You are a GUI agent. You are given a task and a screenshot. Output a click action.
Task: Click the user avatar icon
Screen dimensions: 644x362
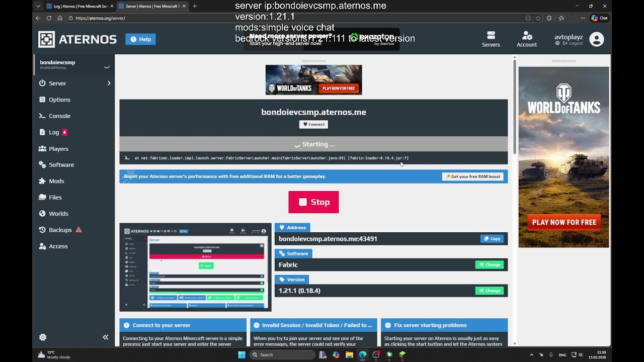(597, 39)
